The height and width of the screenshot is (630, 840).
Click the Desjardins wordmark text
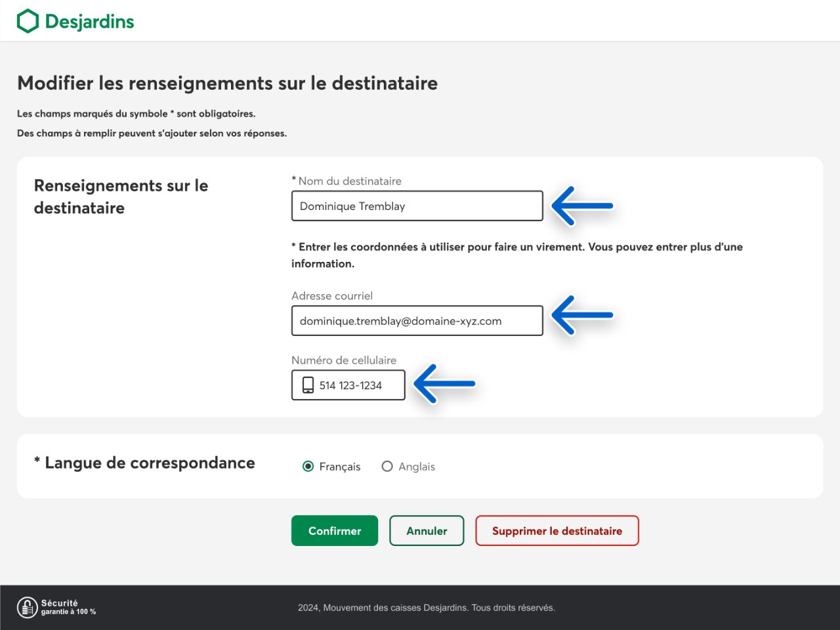(x=89, y=22)
